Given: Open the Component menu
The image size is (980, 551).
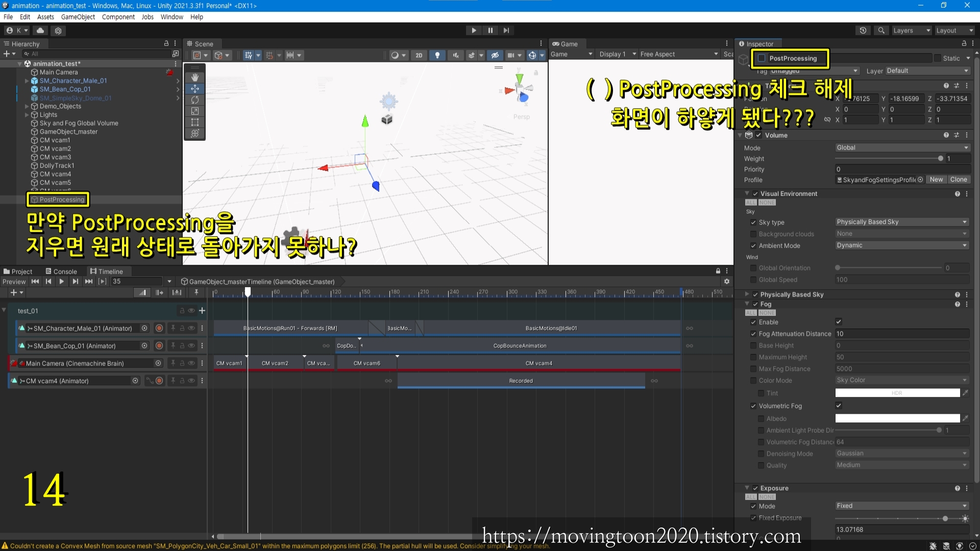Looking at the screenshot, I should point(118,17).
